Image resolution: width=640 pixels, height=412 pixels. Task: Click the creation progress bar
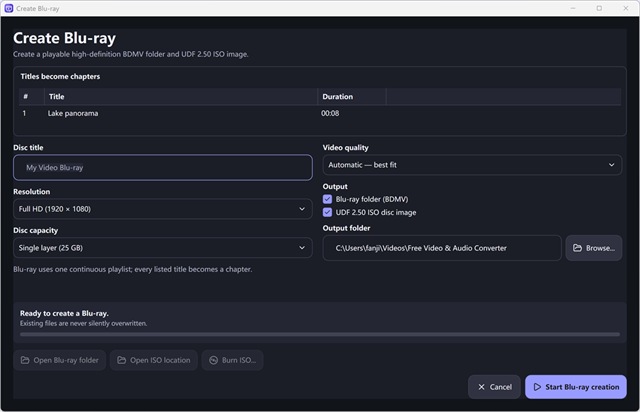(320, 334)
